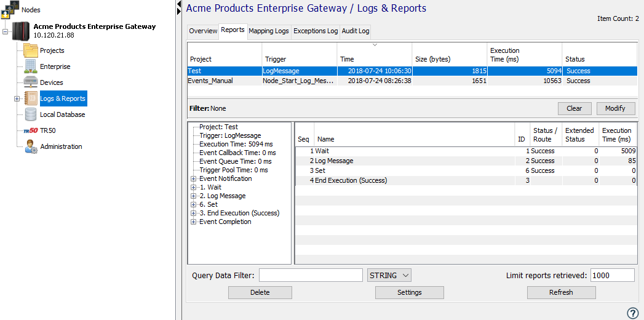The image size is (644, 320).
Task: Expand the 2. Log Message node
Action: (194, 196)
